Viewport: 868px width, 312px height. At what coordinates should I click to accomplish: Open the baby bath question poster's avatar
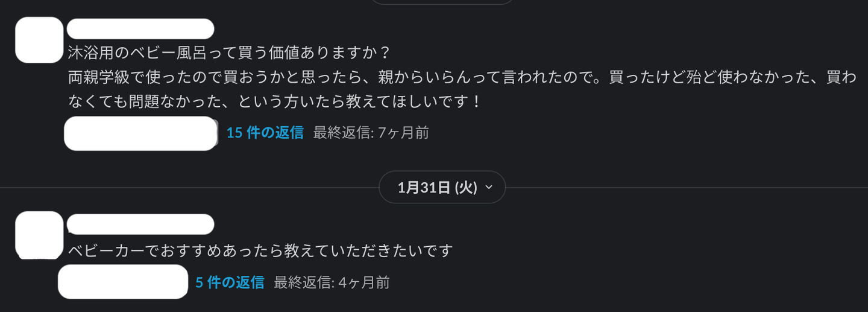39,40
